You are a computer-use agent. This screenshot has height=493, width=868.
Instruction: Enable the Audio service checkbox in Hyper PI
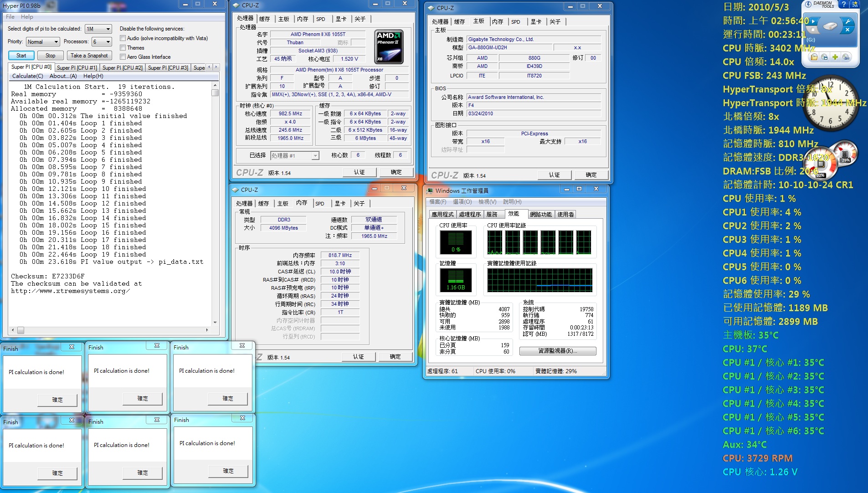[123, 38]
